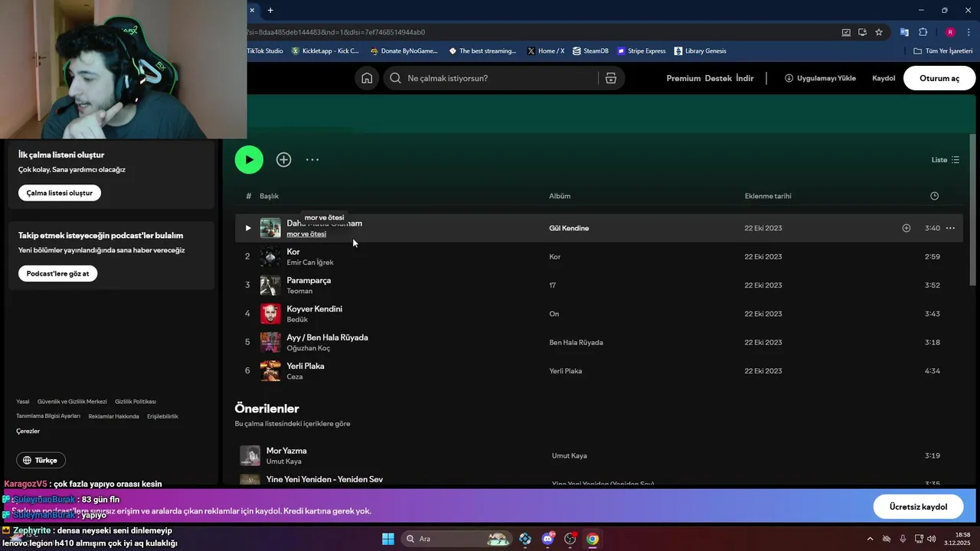The height and width of the screenshot is (551, 980).
Task: Open Çerezler footer link
Action: (28, 431)
